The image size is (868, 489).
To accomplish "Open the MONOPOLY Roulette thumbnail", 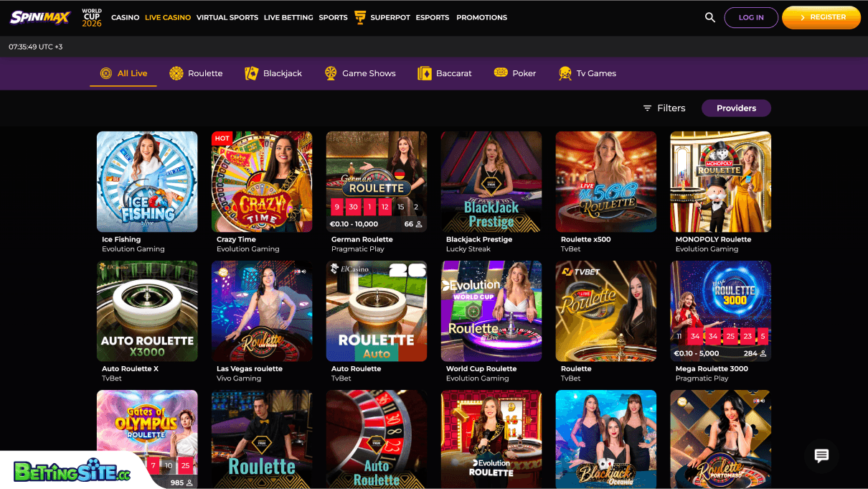I will (721, 182).
